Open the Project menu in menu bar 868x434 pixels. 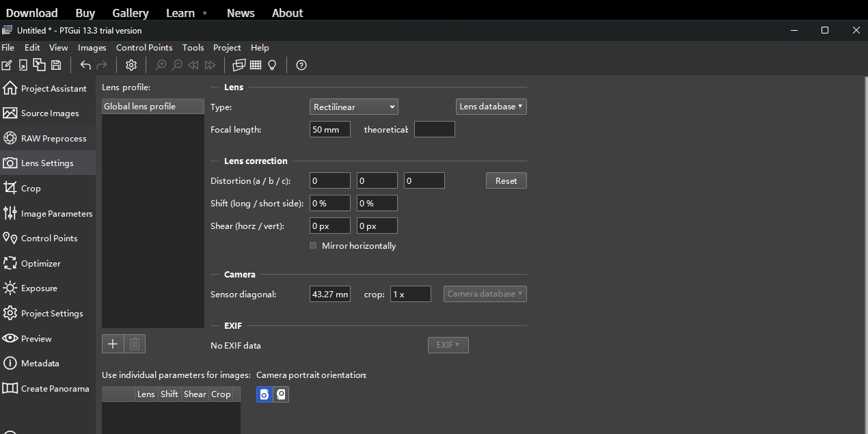tap(227, 48)
